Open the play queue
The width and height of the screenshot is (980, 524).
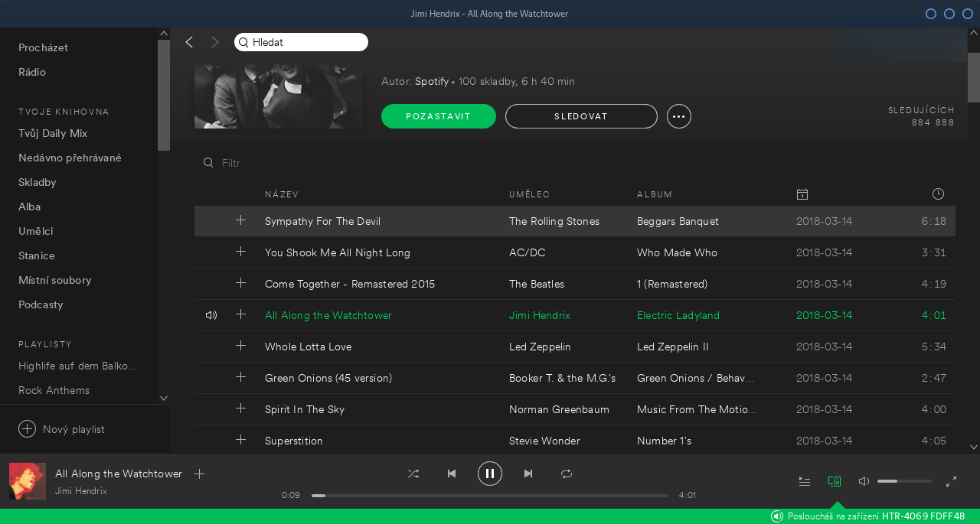point(805,481)
